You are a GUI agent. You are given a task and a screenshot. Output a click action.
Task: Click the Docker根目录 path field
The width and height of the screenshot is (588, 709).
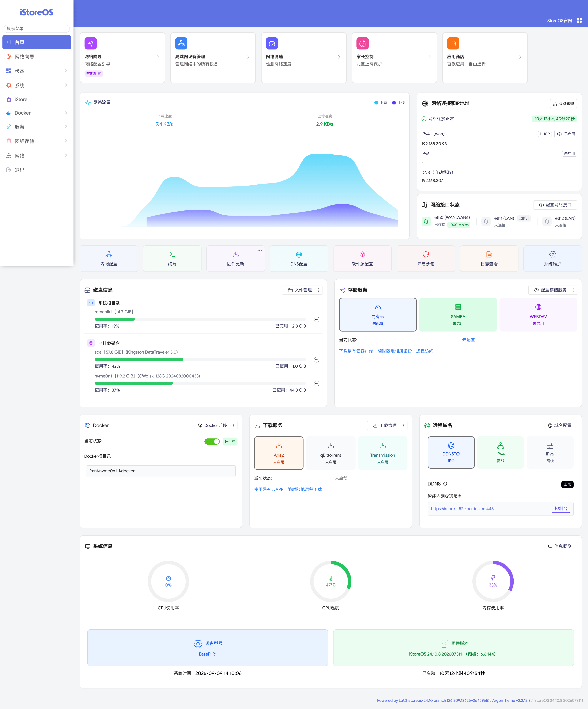pyautogui.click(x=161, y=471)
